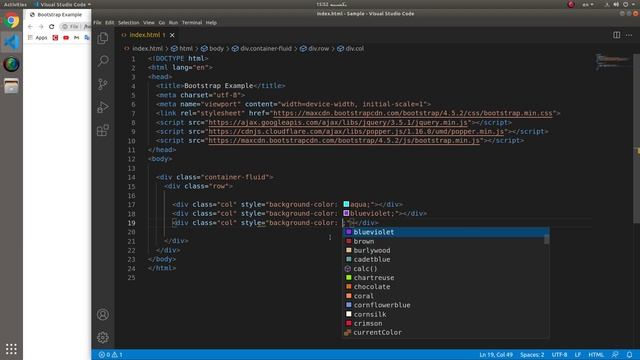The height and width of the screenshot is (360, 640).
Task: Open the bootstrap.min.css link on line 7
Action: (x=413, y=113)
